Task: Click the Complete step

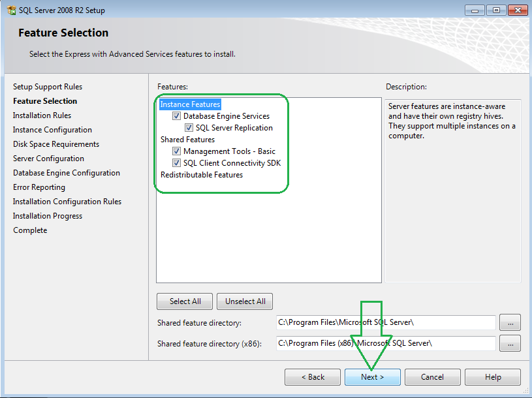Action: (x=30, y=230)
